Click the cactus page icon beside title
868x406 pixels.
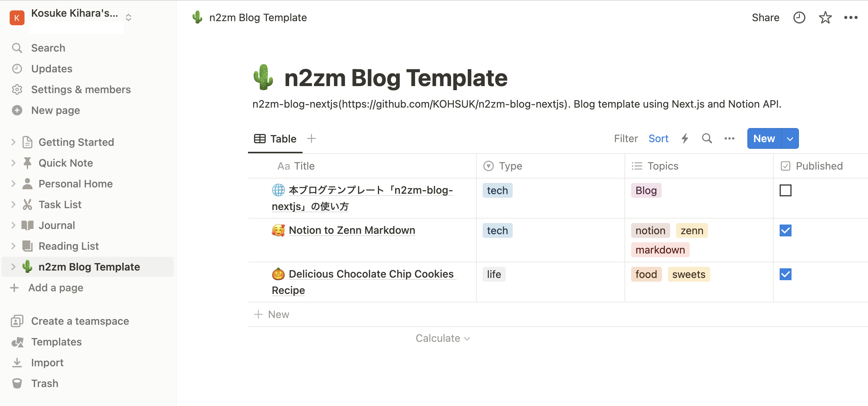tap(263, 77)
